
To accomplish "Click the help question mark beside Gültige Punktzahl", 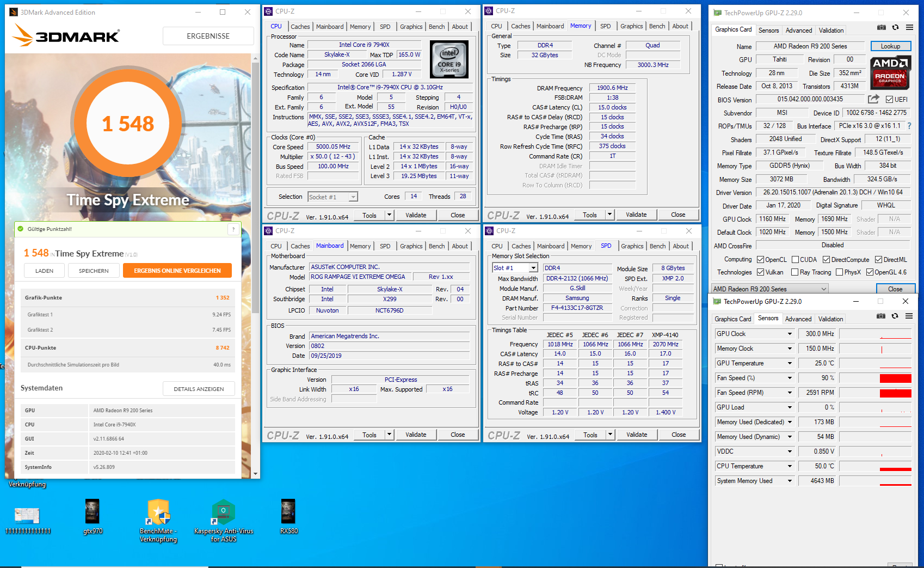I will 233,229.
